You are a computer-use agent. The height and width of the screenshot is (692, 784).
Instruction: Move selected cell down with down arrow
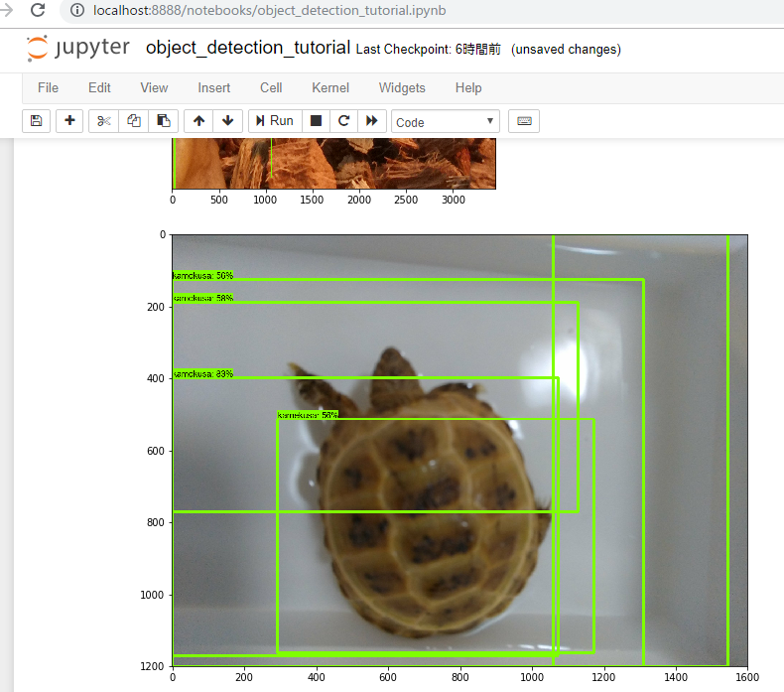click(x=228, y=121)
